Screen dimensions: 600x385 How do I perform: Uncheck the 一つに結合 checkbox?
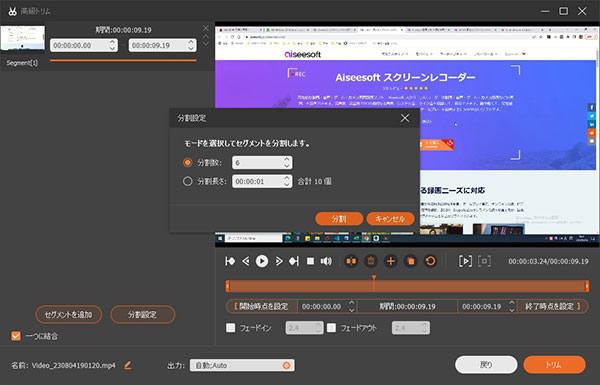[16, 336]
